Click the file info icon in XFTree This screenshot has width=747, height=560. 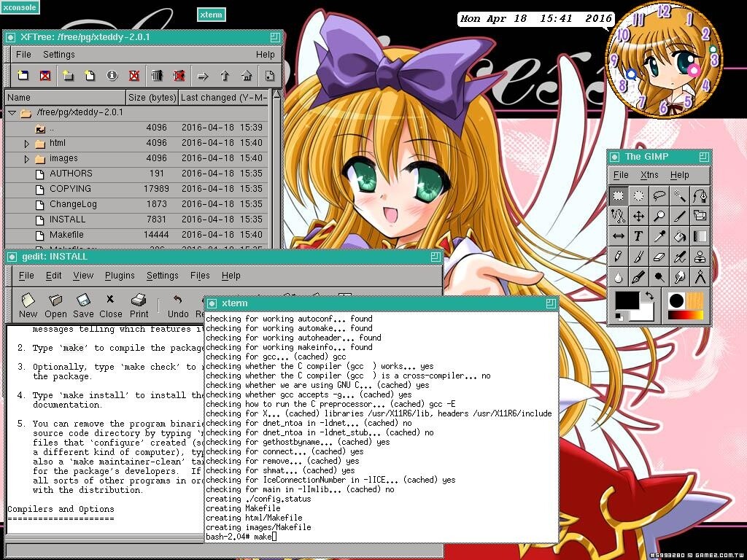[112, 75]
